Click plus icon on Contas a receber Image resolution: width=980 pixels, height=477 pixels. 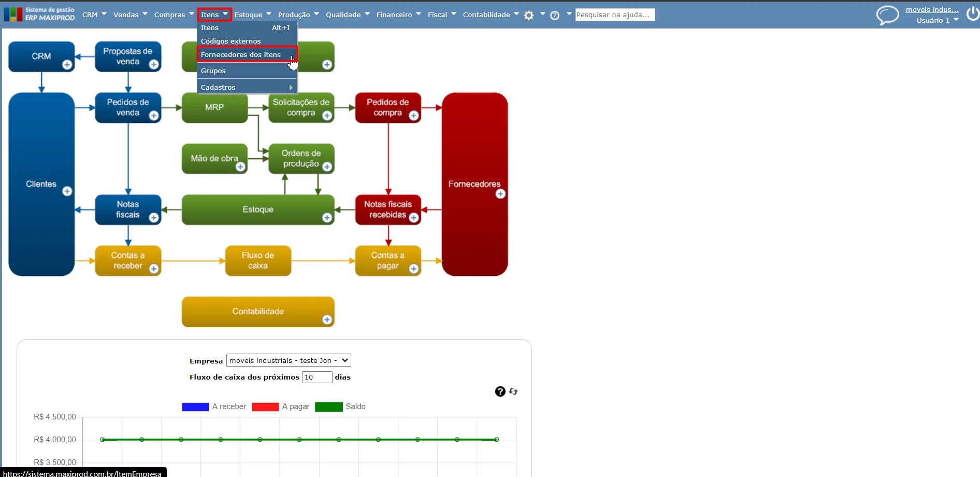[x=154, y=269]
